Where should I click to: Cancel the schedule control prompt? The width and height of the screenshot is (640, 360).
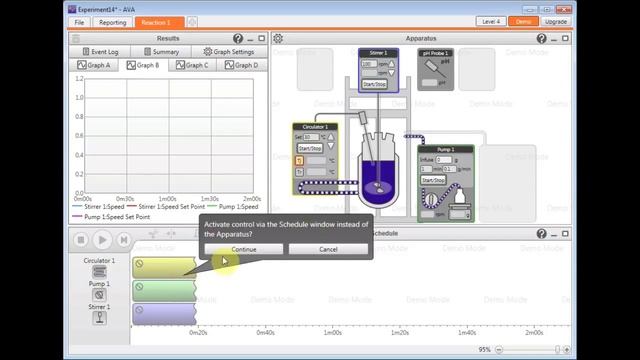pyautogui.click(x=328, y=249)
